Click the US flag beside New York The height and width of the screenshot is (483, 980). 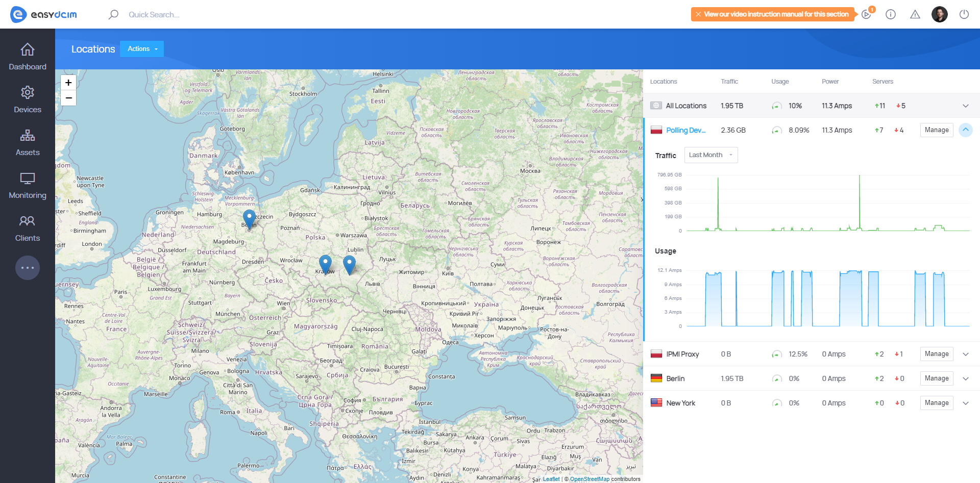(x=656, y=403)
